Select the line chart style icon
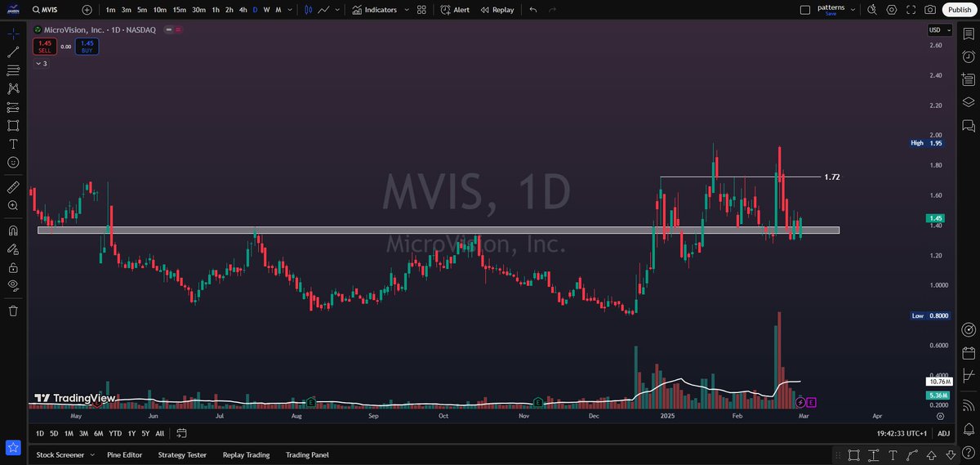This screenshot has height=465, width=980. pos(324,10)
